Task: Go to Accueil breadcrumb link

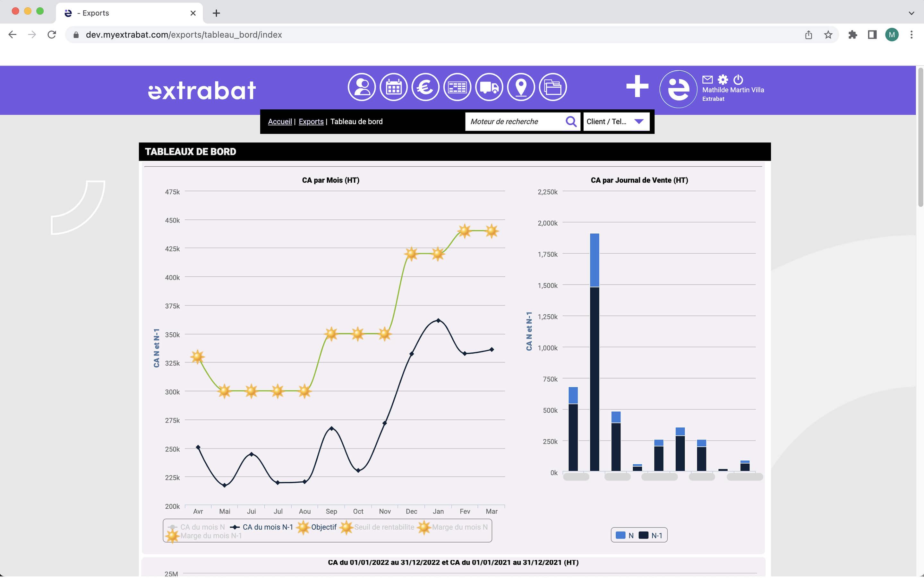Action: (279, 122)
